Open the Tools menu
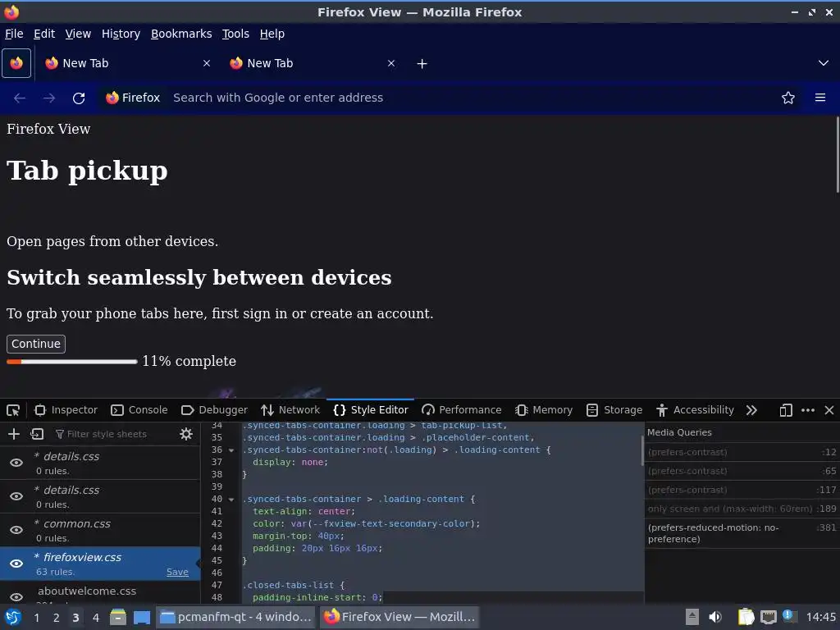840x630 pixels. pyautogui.click(x=235, y=34)
